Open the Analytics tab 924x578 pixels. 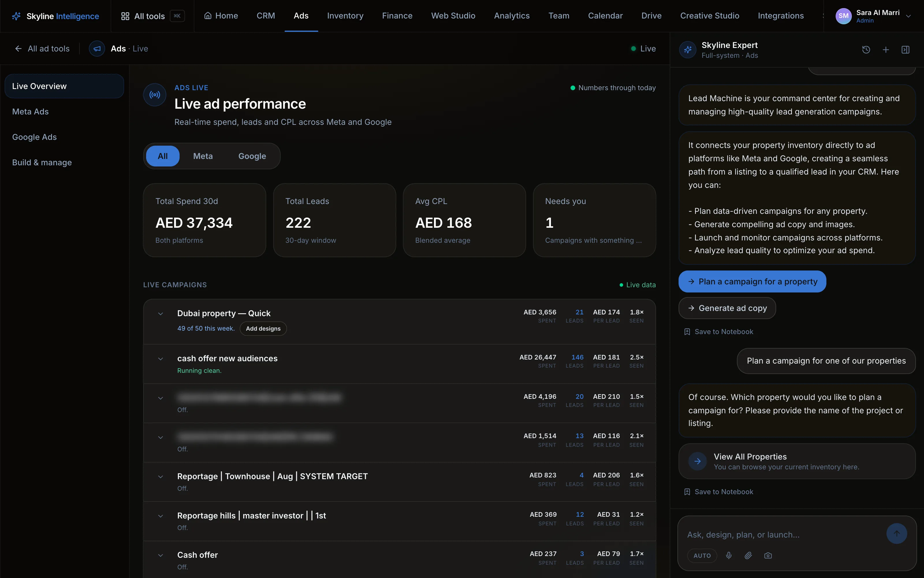click(x=512, y=16)
